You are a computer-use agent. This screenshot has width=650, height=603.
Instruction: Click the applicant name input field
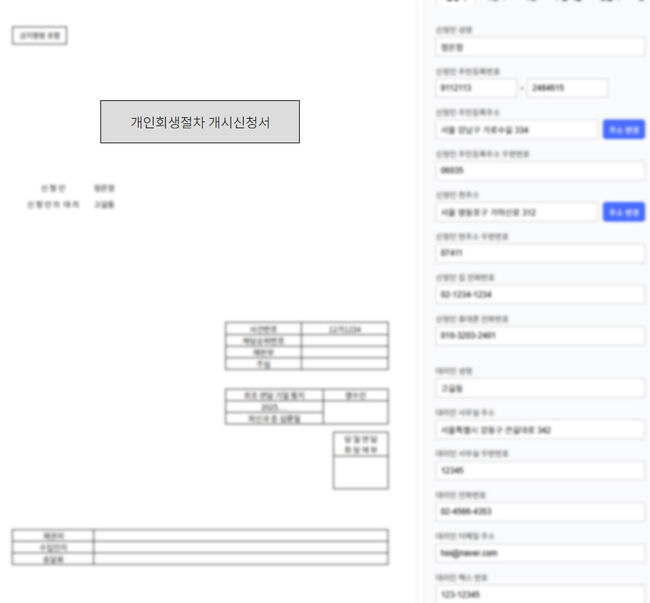[x=540, y=46]
